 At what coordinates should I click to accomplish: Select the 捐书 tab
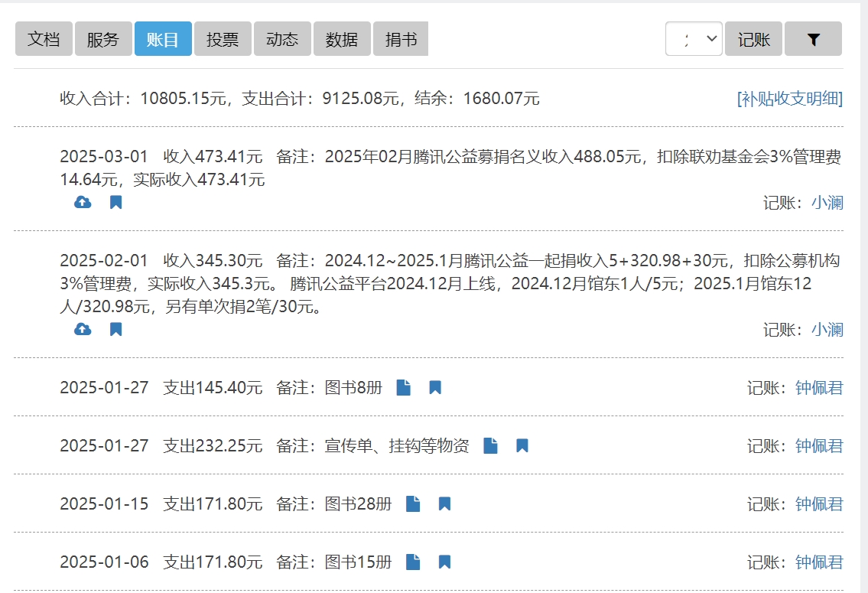tap(401, 40)
